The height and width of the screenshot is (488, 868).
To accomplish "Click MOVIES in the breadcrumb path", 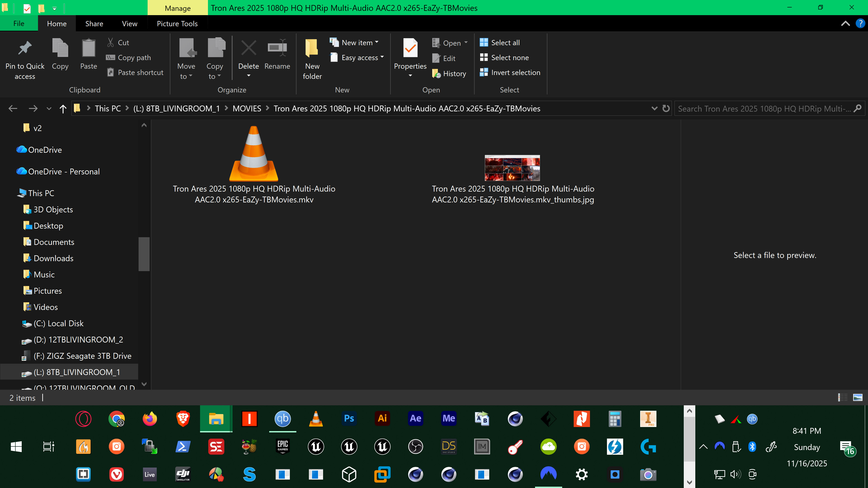I will pos(247,108).
